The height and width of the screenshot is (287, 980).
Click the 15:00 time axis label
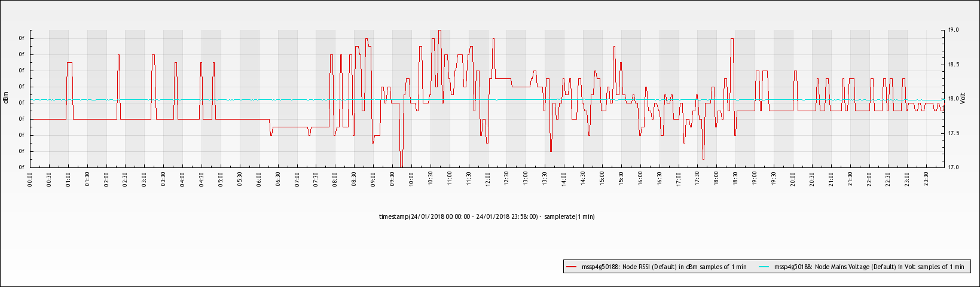[602, 179]
